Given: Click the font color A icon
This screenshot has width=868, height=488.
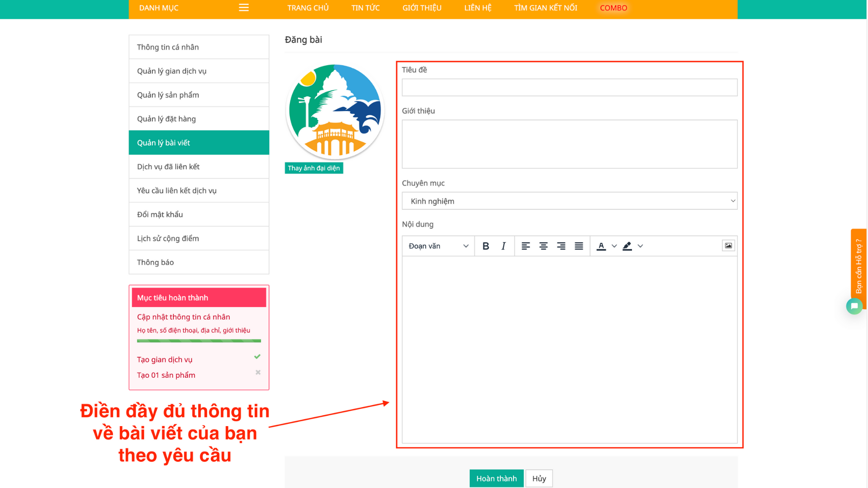Looking at the screenshot, I should 601,246.
